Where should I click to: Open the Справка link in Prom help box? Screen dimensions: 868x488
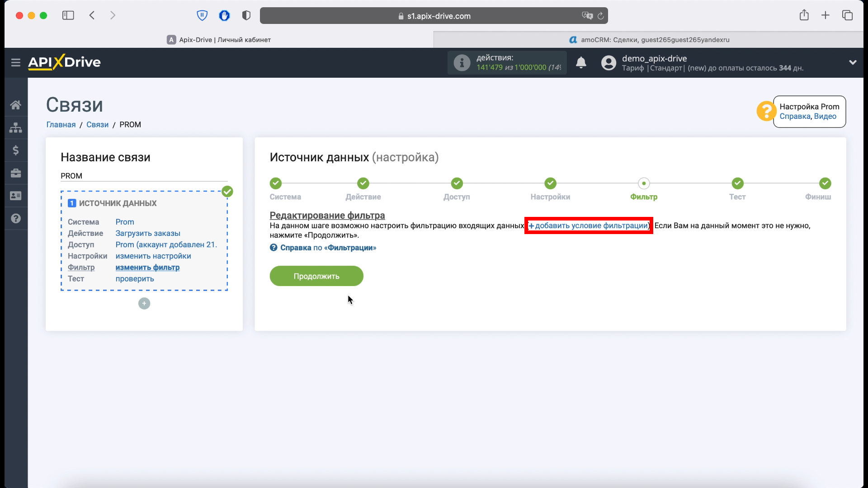point(795,116)
